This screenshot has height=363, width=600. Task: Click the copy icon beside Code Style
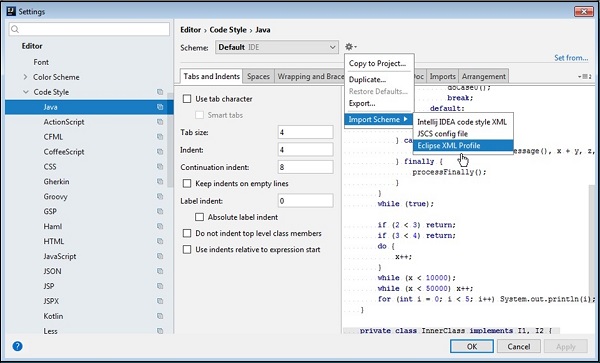coord(160,92)
